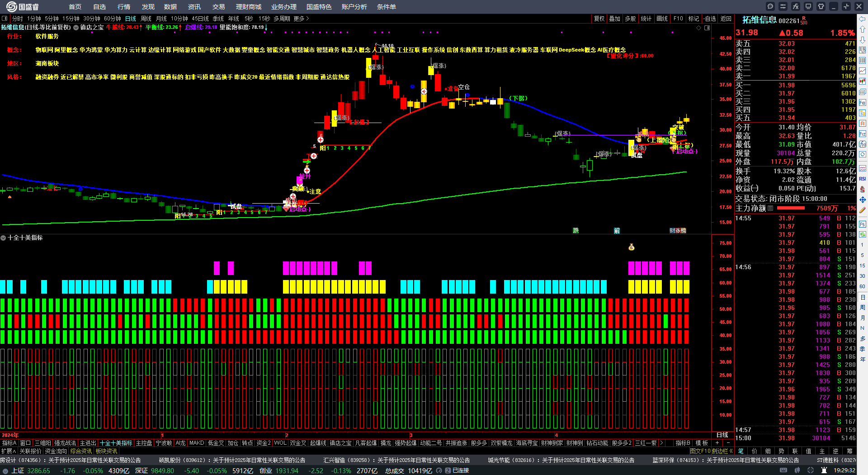This screenshot has width=868, height=475.
Task: Toggle the round icon left of 上证 index
Action: [x=5, y=471]
